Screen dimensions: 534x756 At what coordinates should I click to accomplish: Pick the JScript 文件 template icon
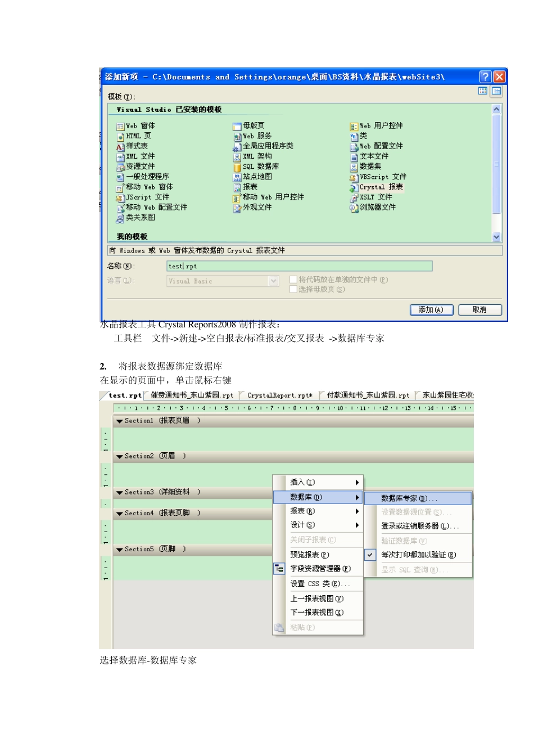tap(120, 198)
